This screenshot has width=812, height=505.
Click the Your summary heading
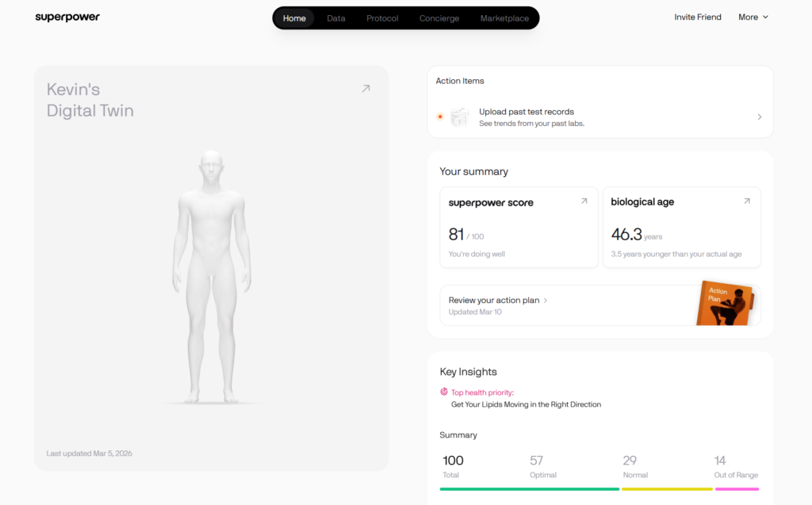coord(474,171)
